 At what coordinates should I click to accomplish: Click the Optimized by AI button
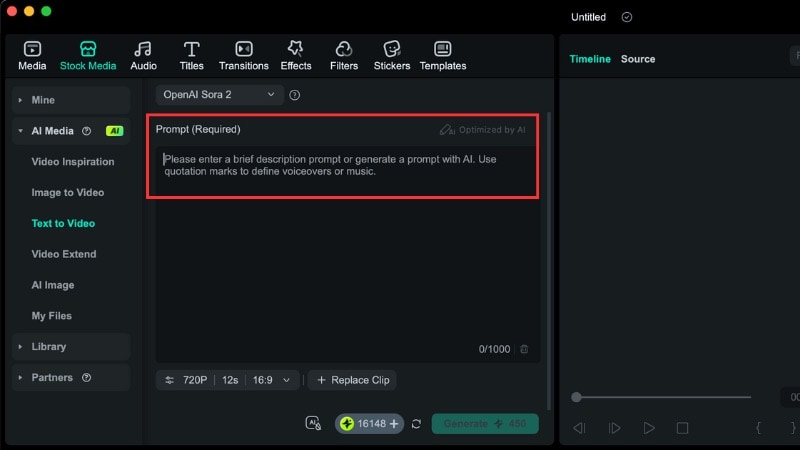tap(482, 130)
